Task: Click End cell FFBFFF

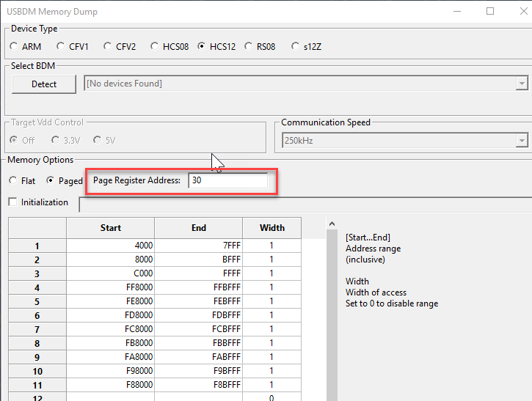Action: tap(198, 287)
